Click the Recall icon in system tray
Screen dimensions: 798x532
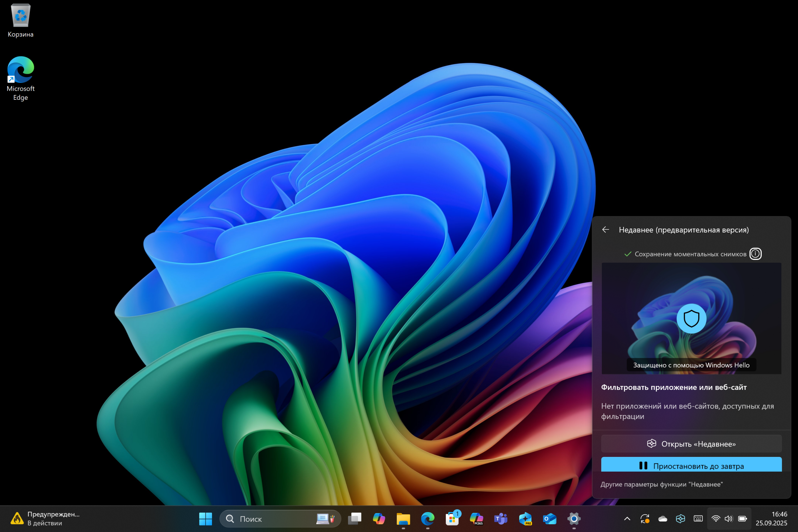680,518
